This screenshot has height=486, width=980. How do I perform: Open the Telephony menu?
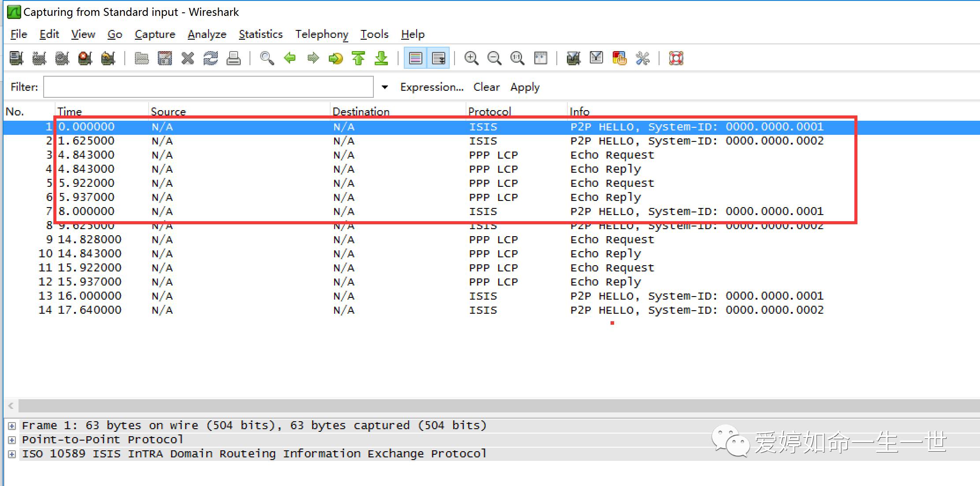[321, 34]
